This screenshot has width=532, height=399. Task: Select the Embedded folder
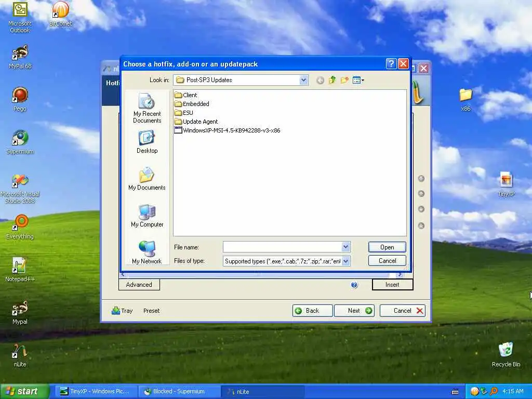[192, 104]
